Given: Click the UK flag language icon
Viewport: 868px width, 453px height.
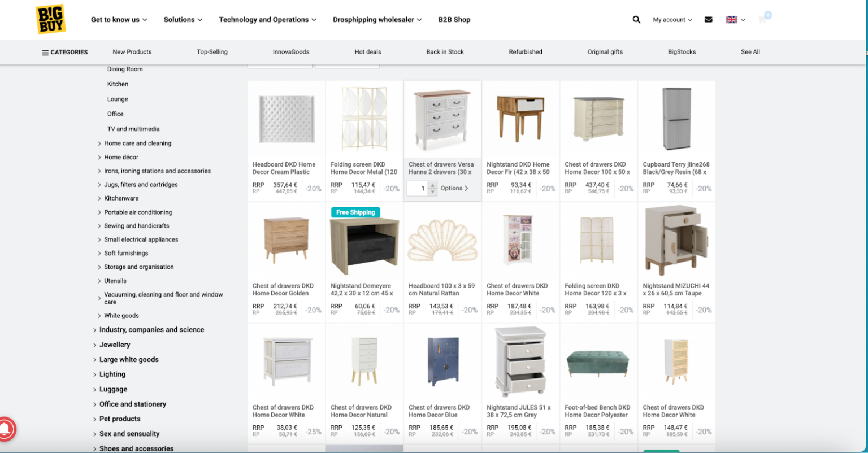Looking at the screenshot, I should tap(731, 19).
